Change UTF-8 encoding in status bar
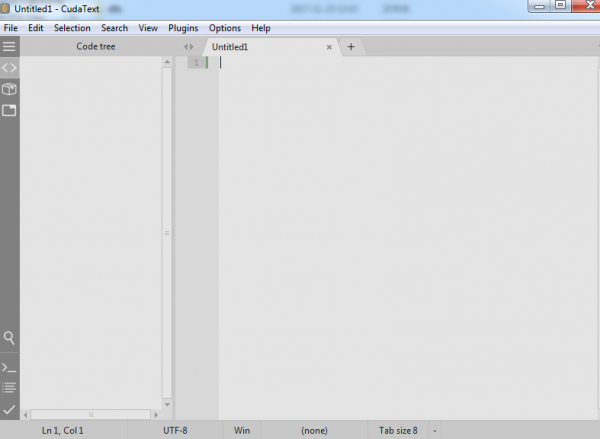Viewport: 600px width, 439px height. pos(175,431)
